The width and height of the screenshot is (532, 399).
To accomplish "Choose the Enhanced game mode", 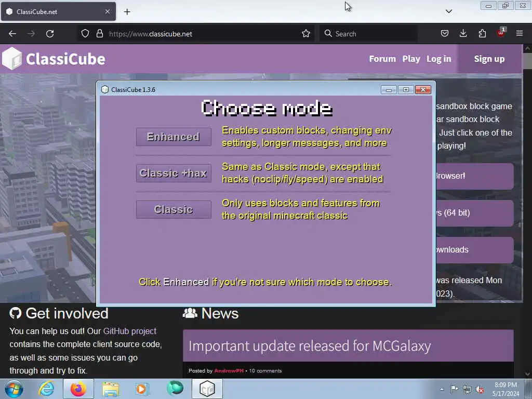I will pos(174,137).
